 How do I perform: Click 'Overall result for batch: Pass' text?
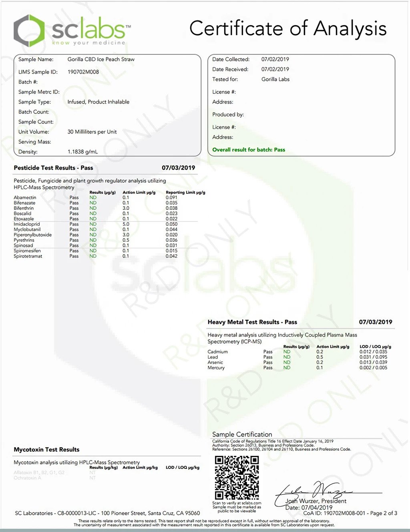(249, 150)
